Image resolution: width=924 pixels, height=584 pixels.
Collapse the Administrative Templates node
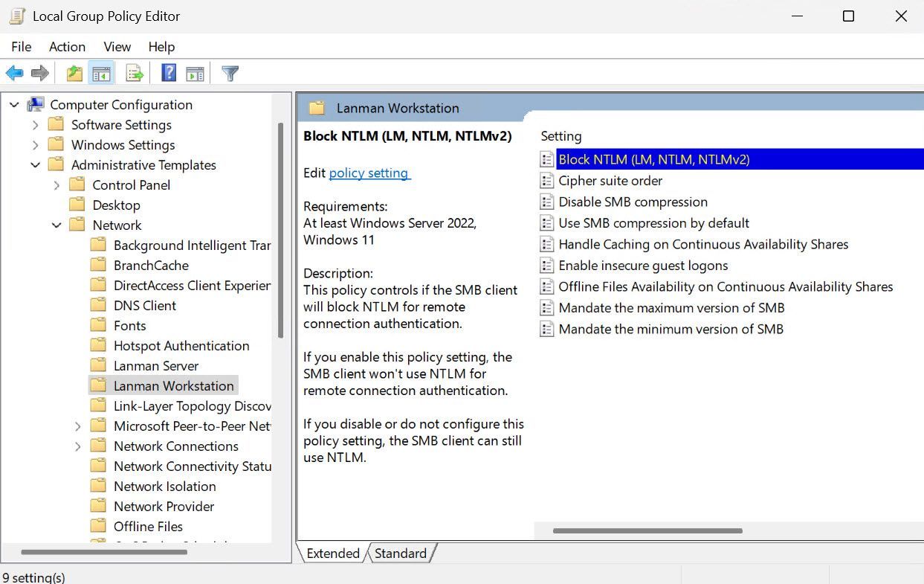tap(35, 164)
